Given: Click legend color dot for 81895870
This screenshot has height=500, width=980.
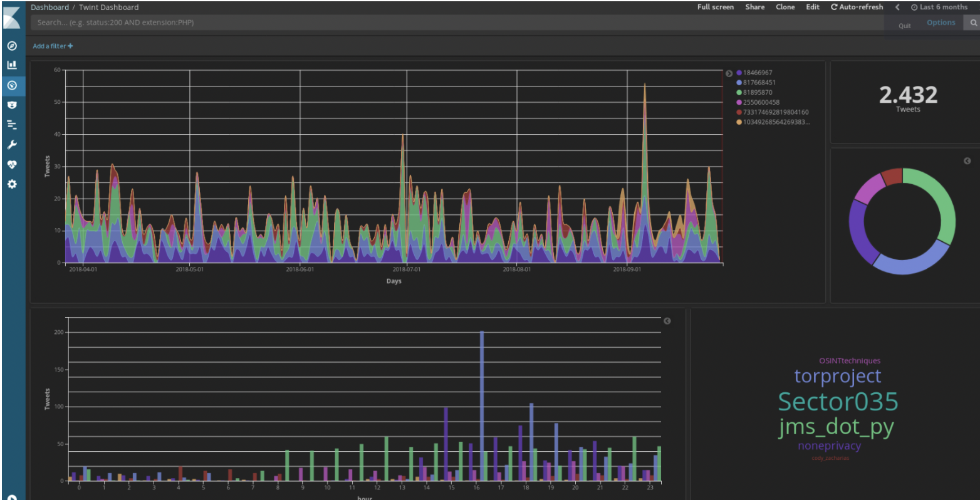Looking at the screenshot, I should tap(739, 93).
